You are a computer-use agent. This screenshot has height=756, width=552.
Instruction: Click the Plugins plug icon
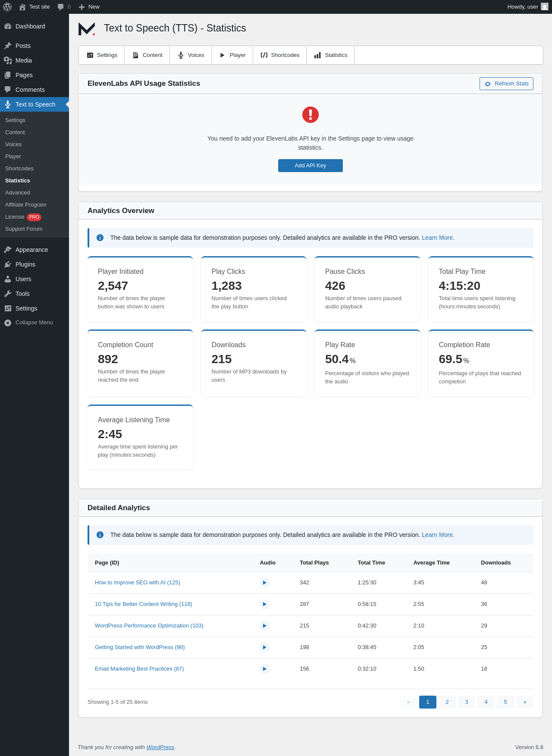8,264
